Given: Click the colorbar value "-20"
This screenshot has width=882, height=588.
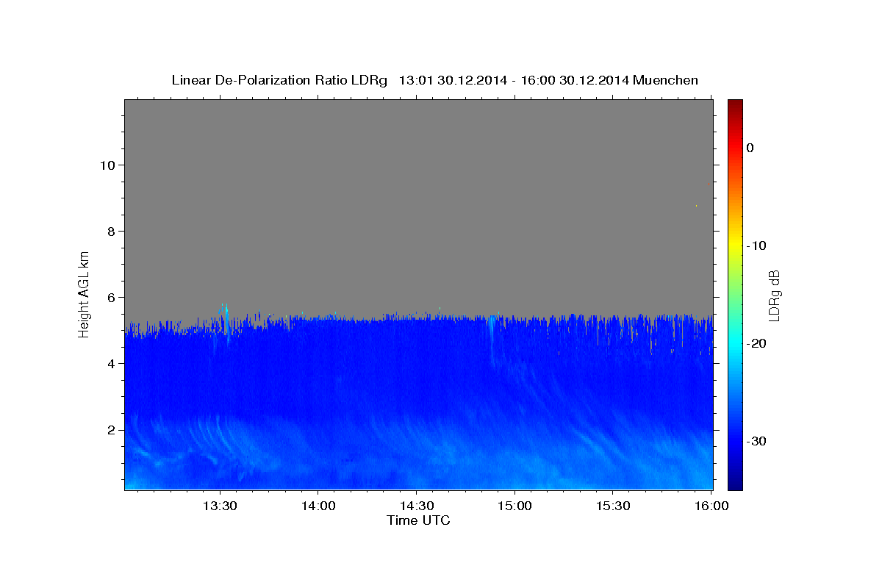Looking at the screenshot, I should click(756, 343).
